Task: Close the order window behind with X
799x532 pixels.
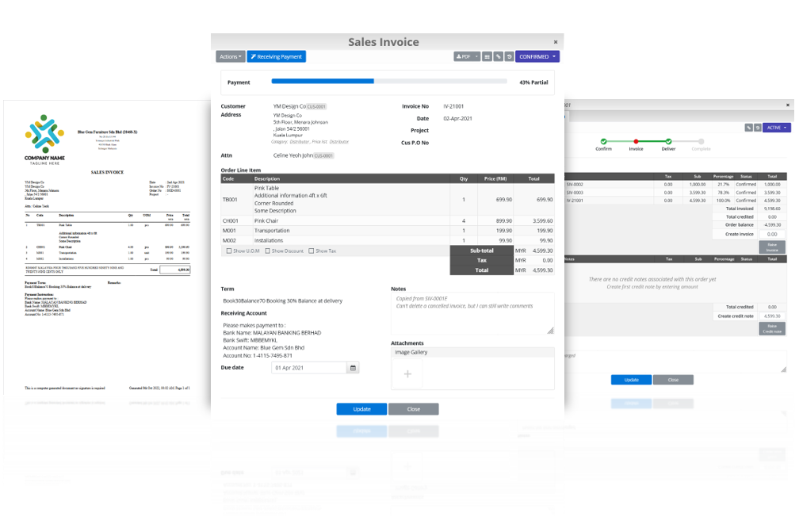Action: point(787,105)
